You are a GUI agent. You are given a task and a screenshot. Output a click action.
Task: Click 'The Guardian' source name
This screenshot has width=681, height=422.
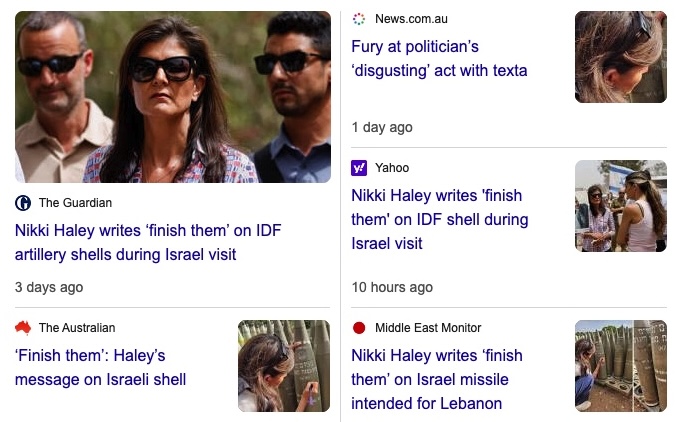click(76, 203)
